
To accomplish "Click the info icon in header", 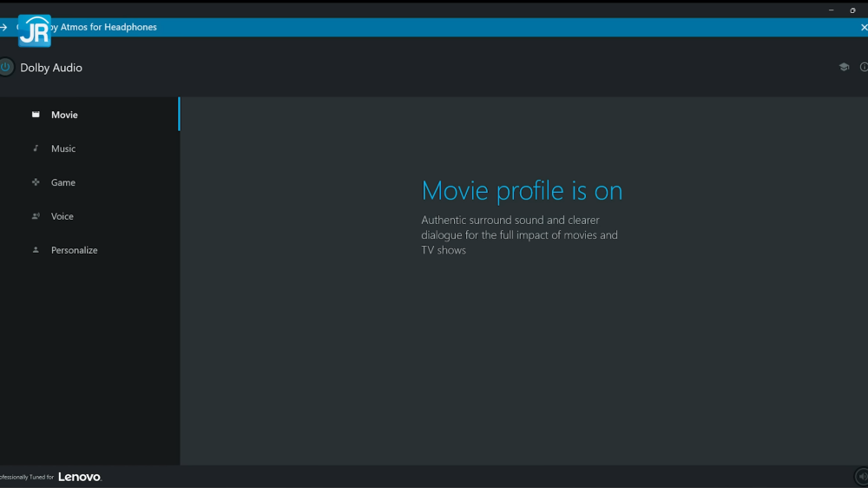I will point(864,67).
